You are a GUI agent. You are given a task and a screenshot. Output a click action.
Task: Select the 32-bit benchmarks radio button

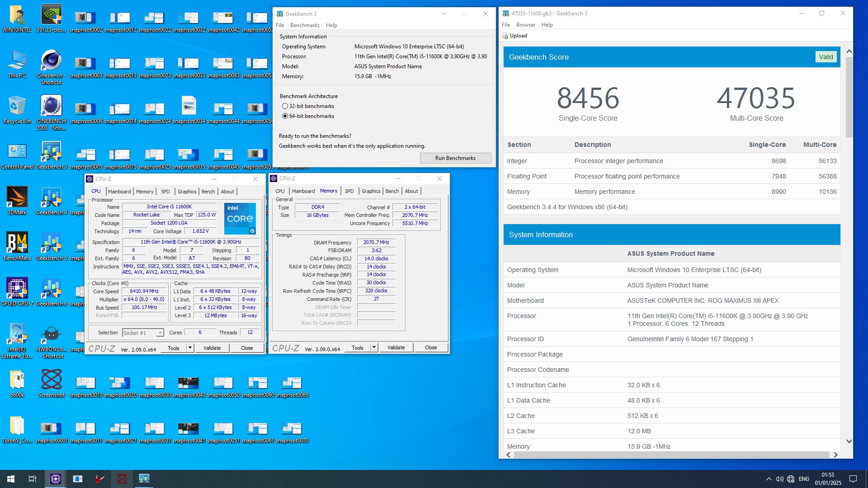tap(285, 106)
